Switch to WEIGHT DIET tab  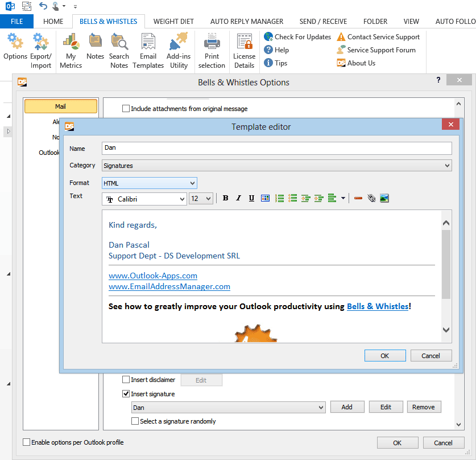173,21
